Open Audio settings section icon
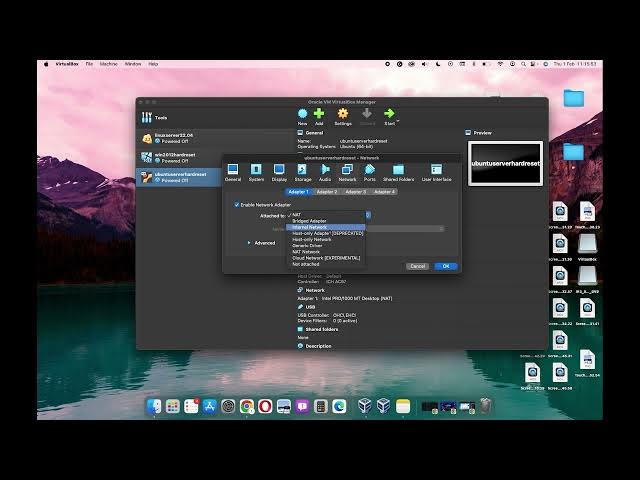640x480 pixels. point(325,169)
